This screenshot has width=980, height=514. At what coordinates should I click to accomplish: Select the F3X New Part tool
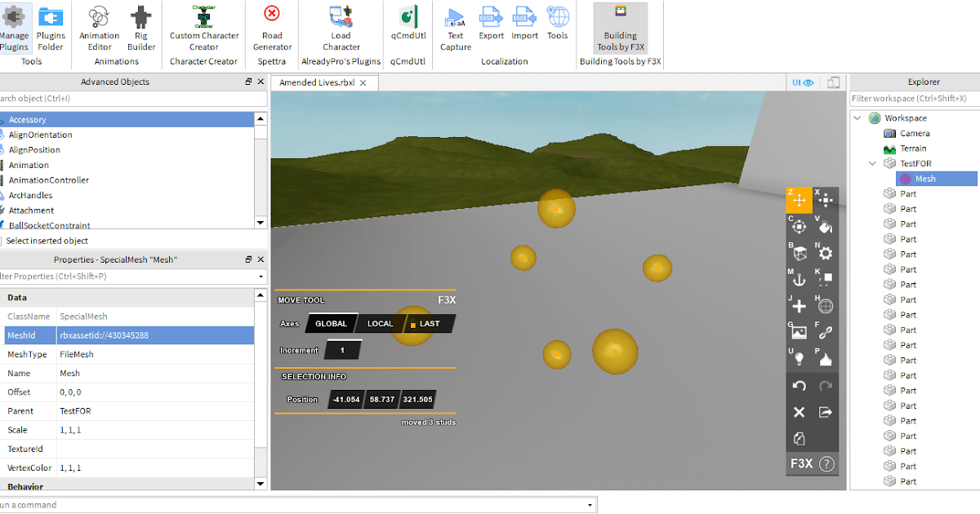pos(800,306)
